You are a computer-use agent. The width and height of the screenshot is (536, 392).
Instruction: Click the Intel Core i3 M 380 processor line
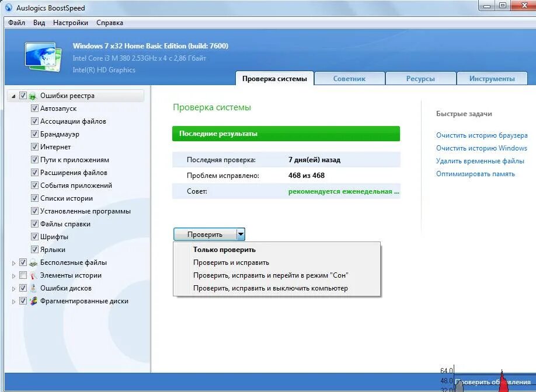pos(139,58)
